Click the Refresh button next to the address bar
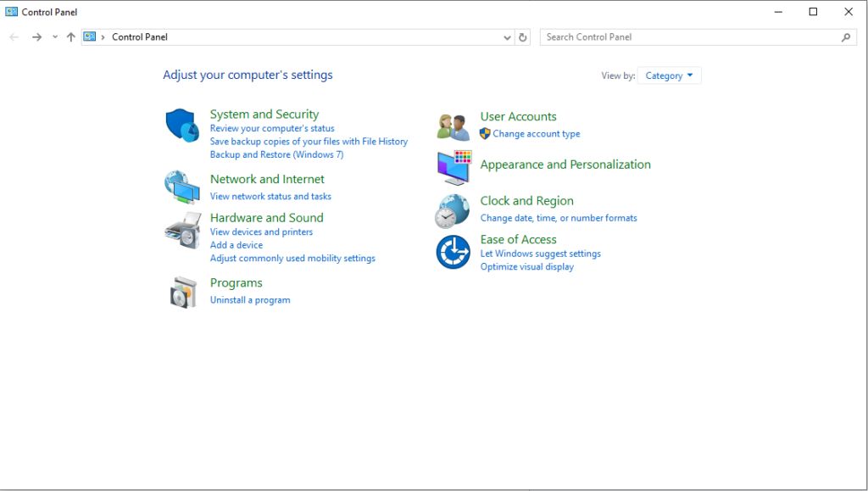Viewport: 868px width, 491px height. point(523,36)
